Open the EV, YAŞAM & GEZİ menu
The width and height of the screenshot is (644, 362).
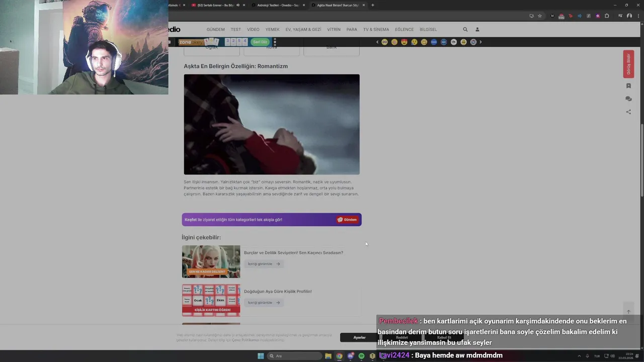[303, 30]
